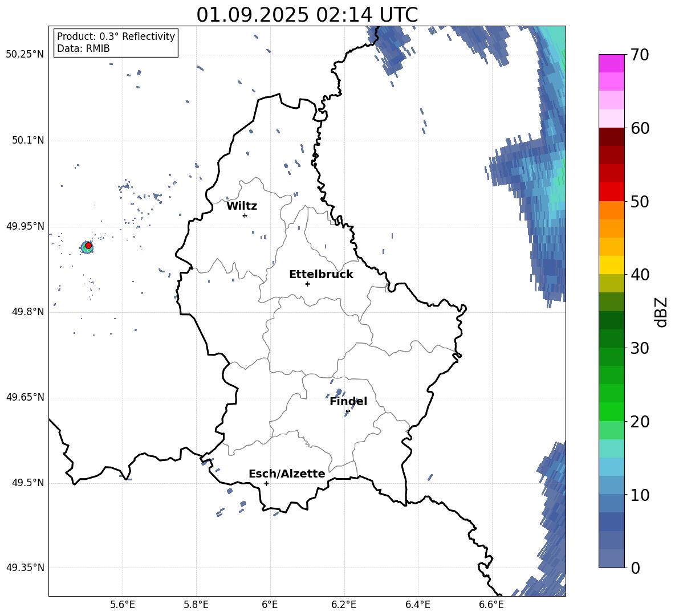Click the 6.6°E longitude label

tap(491, 605)
